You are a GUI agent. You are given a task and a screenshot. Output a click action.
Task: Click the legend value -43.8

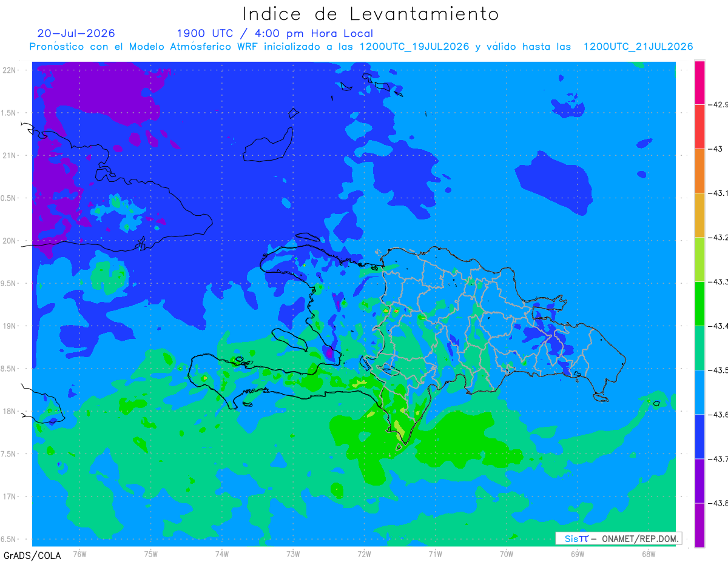point(718,503)
